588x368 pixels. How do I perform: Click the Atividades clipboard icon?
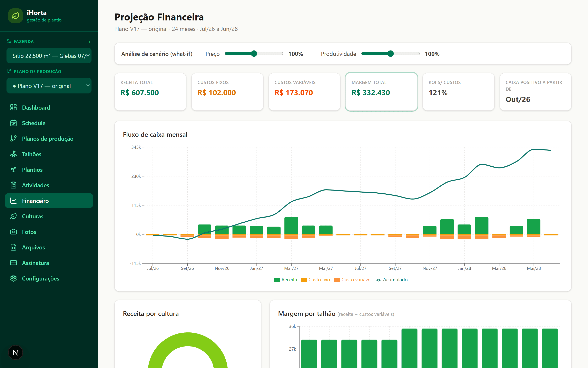coord(13,185)
